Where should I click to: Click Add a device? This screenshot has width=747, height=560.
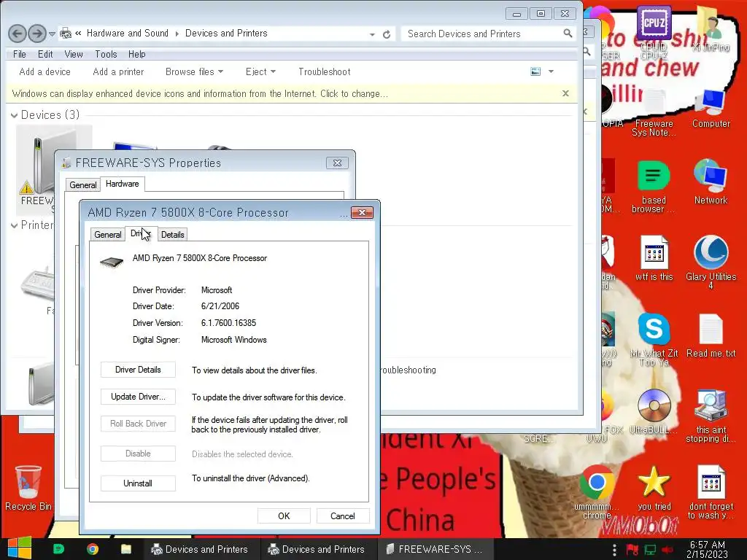(44, 72)
